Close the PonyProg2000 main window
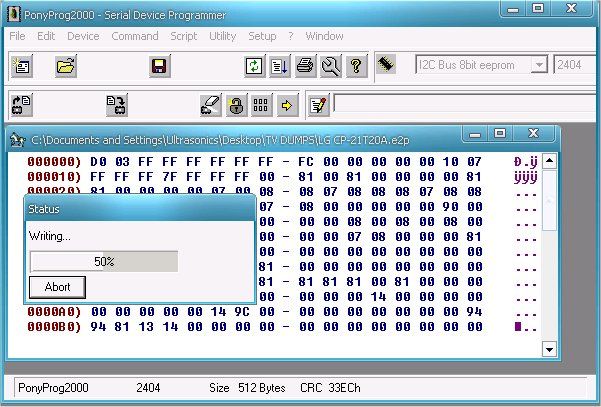 click(571, 9)
